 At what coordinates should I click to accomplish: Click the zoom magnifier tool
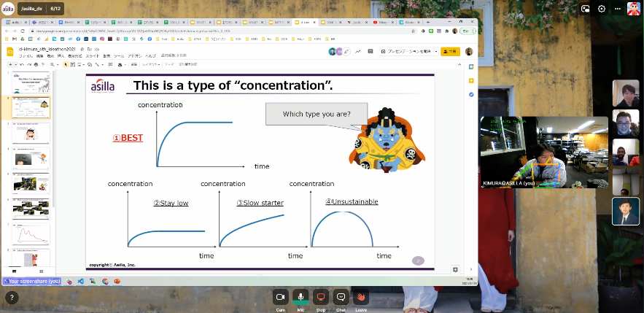(x=53, y=64)
